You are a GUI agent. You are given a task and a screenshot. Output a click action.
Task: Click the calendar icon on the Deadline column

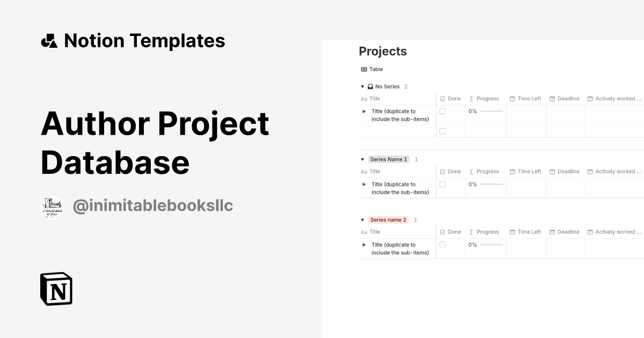pos(552,98)
